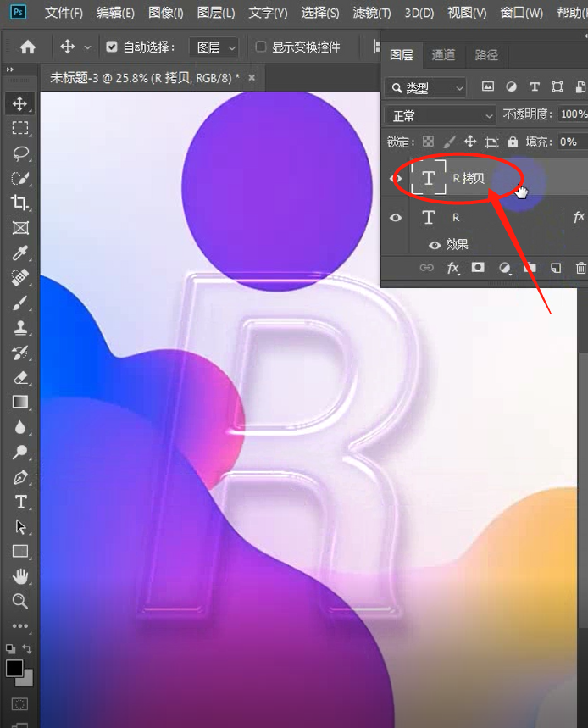Hide the R text layer eye

pos(396,217)
